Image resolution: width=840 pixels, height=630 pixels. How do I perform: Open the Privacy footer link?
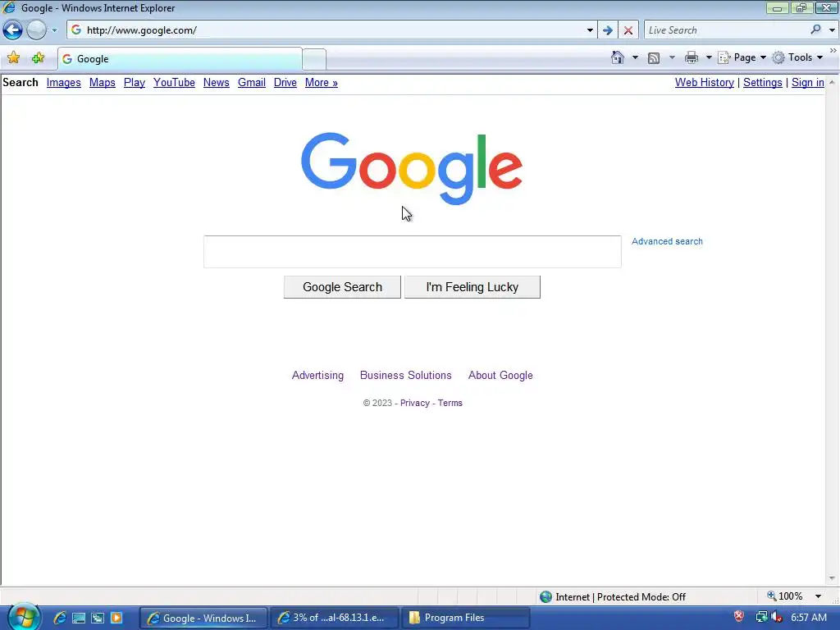(x=414, y=403)
